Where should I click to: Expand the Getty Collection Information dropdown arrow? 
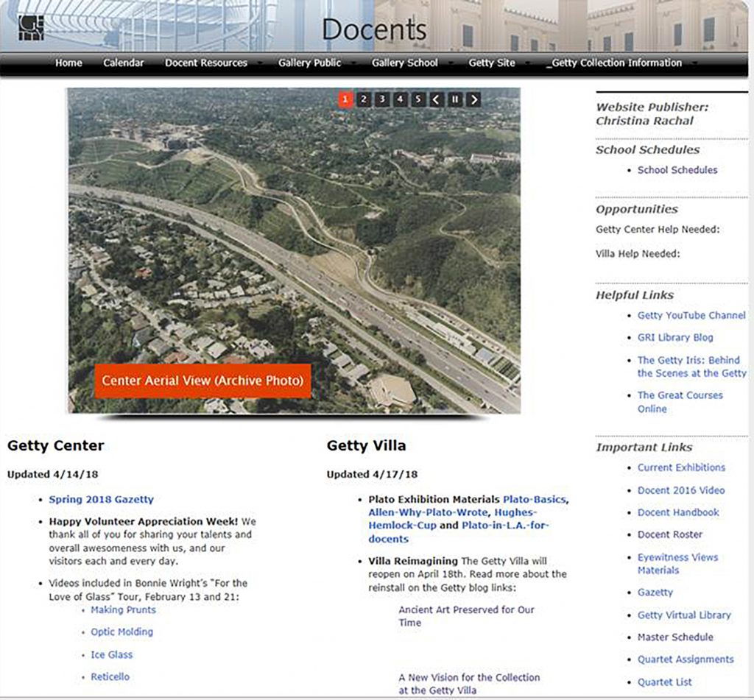(x=695, y=63)
